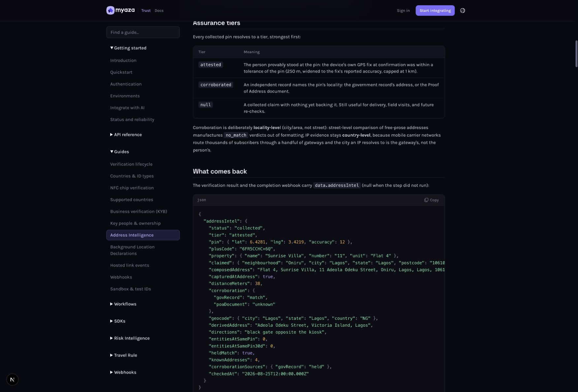The image size is (578, 392).
Task: Expand the Travel Rule section
Action: click(124, 355)
